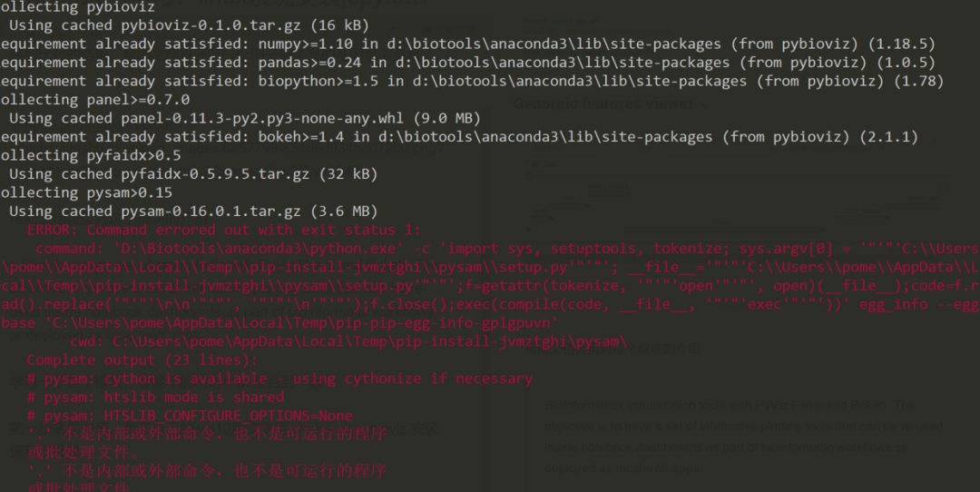Click the biopython>=1.5 requirement line
Screen dimensions: 980x492
click(x=472, y=82)
